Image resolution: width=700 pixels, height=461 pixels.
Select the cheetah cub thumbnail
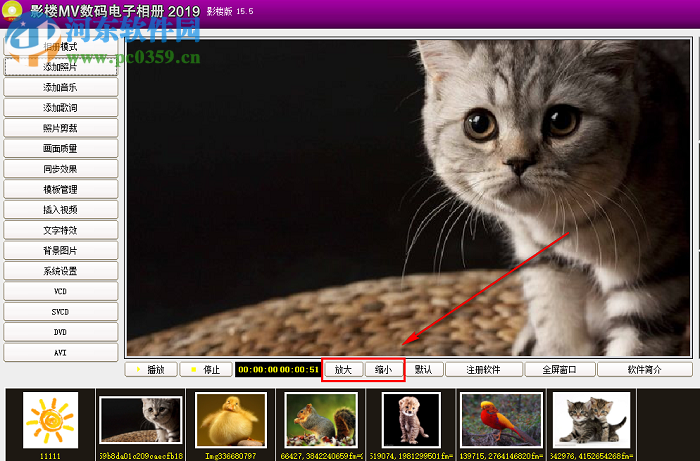(411, 420)
